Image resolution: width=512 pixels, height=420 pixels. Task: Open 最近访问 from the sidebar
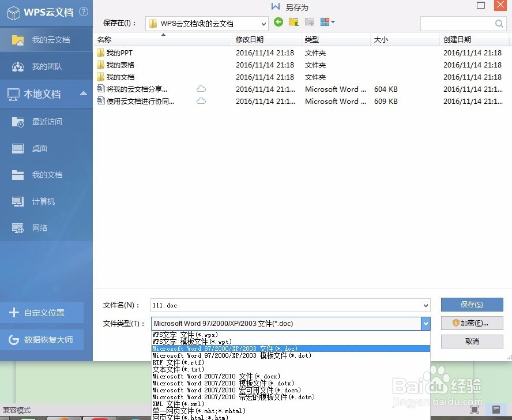[x=46, y=122]
